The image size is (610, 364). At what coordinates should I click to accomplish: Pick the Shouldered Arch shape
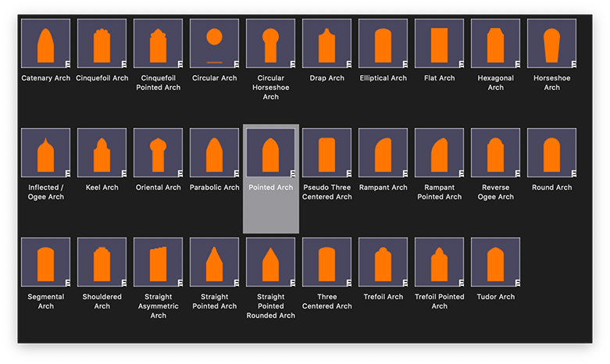click(x=102, y=262)
